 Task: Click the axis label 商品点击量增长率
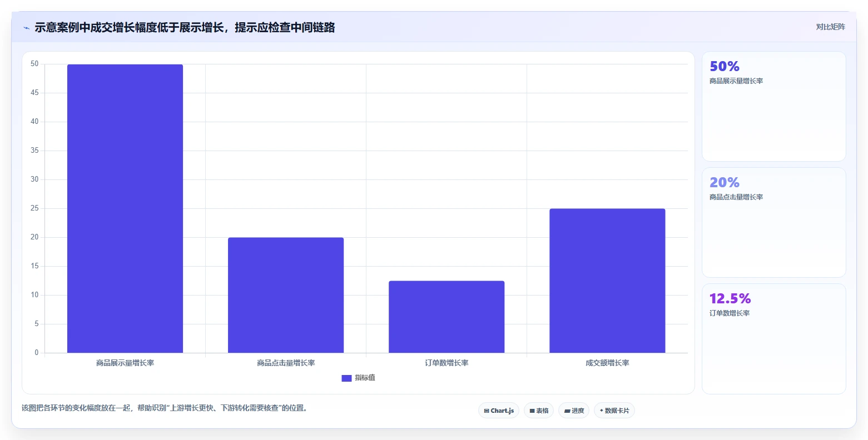pos(286,363)
